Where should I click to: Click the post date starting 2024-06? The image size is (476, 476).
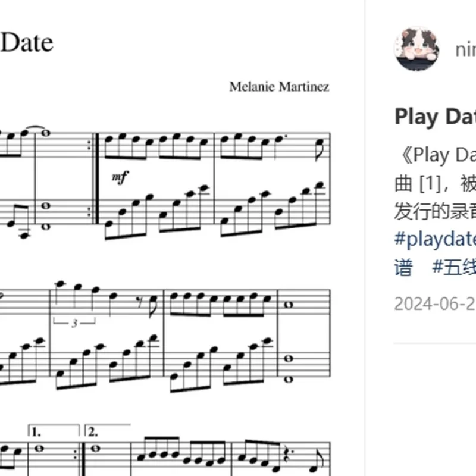tap(435, 303)
